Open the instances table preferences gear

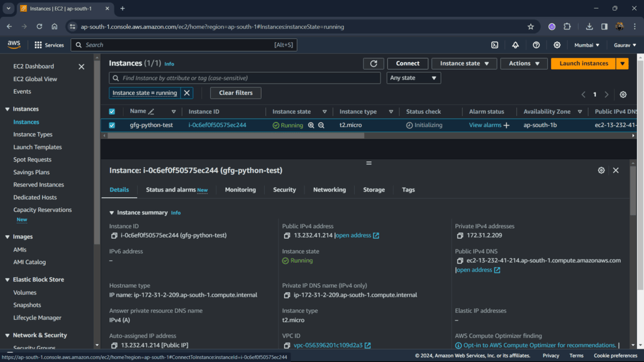coord(623,94)
